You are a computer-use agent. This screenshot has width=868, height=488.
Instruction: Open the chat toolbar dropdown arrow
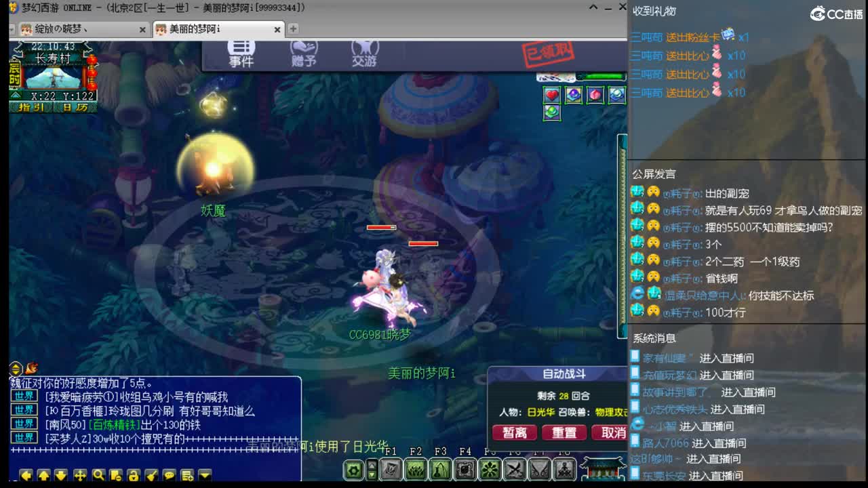click(x=205, y=476)
